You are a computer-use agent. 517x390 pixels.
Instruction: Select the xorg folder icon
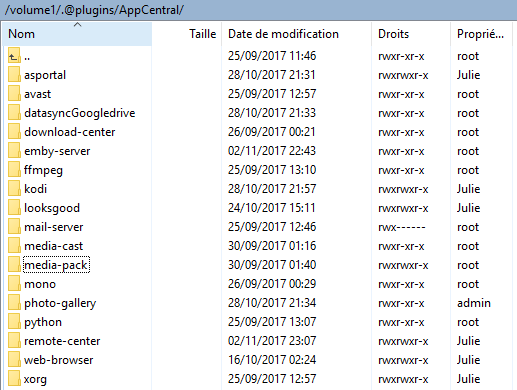[14, 378]
